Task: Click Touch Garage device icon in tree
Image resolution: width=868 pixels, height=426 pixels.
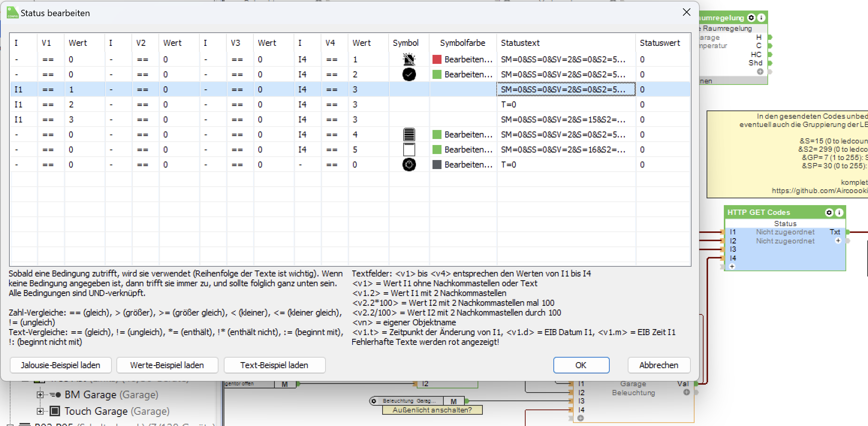Action: 55,411
